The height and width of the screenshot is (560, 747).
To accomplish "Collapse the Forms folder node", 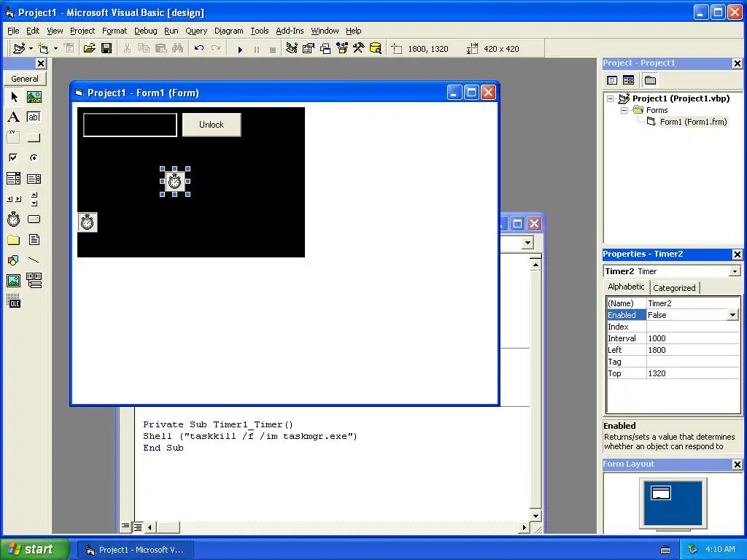I will (624, 110).
